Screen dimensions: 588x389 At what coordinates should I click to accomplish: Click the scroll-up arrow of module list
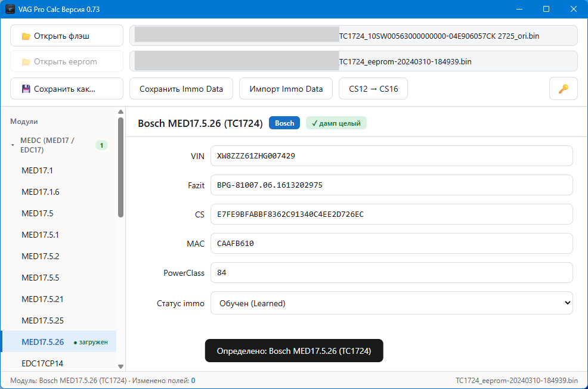pos(120,111)
